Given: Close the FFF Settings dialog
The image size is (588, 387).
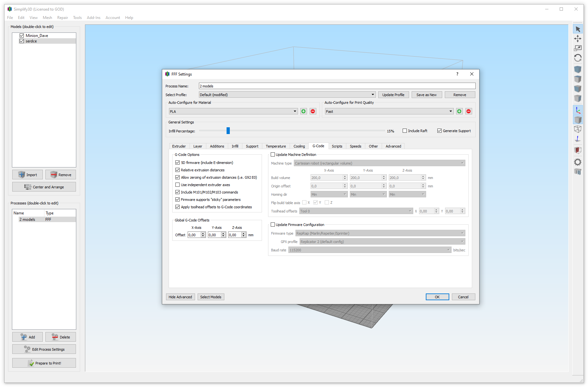Looking at the screenshot, I should tap(472, 74).
